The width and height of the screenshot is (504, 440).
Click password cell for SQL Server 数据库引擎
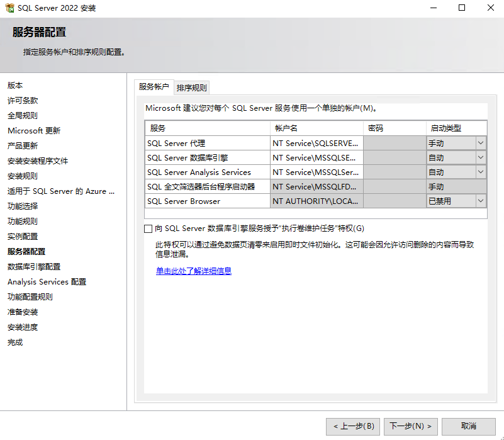tap(395, 157)
